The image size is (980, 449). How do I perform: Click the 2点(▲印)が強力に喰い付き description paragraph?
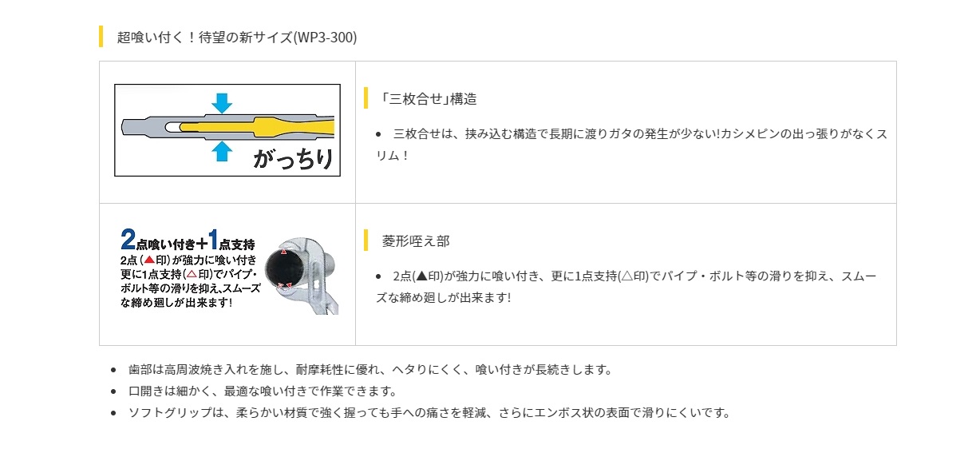click(626, 287)
